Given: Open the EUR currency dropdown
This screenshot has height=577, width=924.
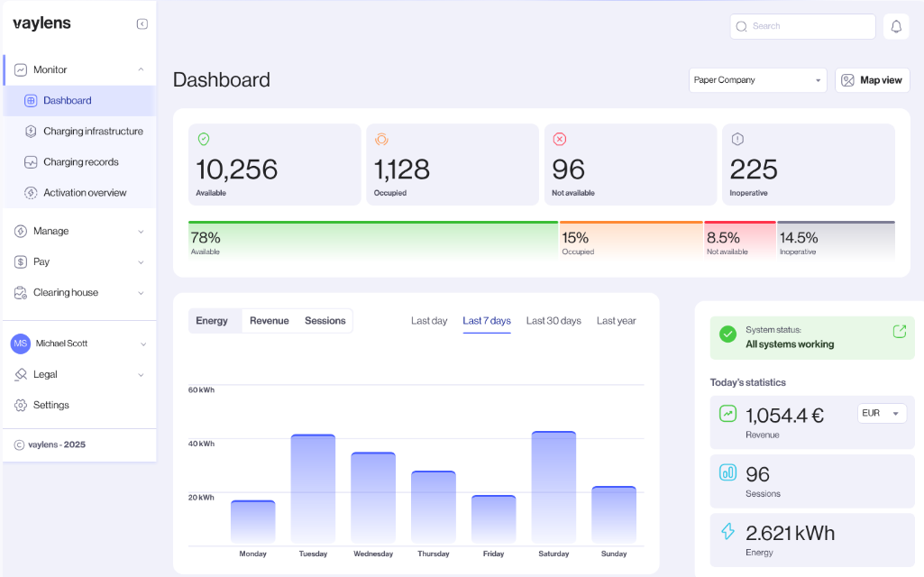Looking at the screenshot, I should [882, 414].
